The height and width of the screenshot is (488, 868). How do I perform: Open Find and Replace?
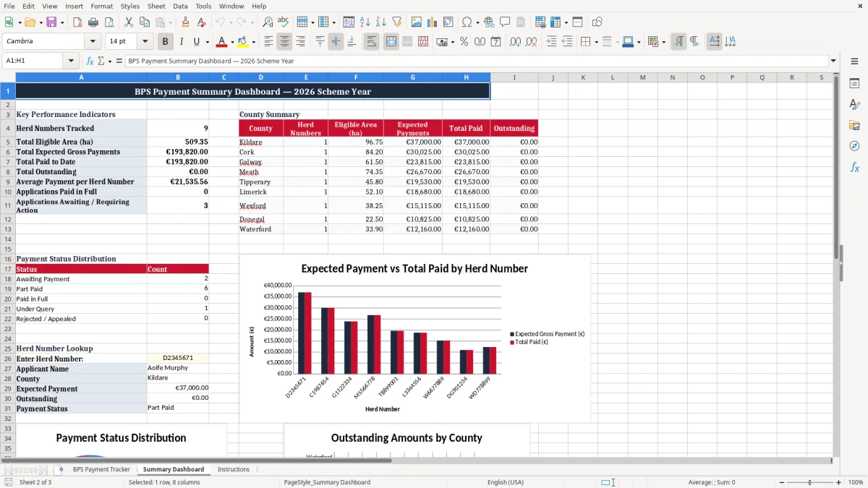coord(268,22)
